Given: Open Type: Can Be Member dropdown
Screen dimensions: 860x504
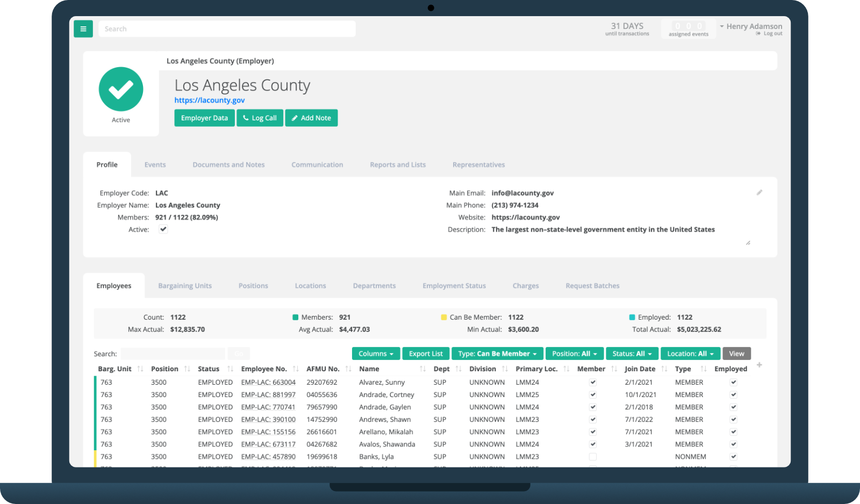Looking at the screenshot, I should [x=497, y=354].
